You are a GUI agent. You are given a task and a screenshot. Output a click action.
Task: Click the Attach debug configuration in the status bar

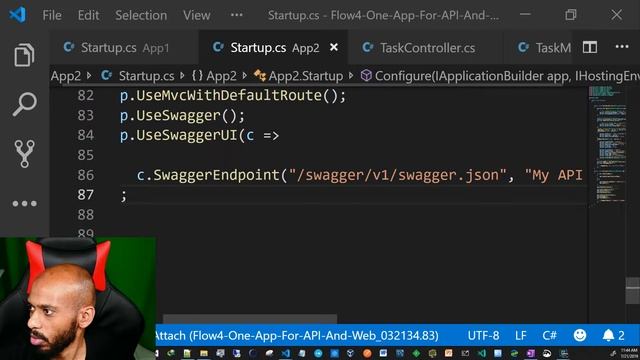coord(297,336)
